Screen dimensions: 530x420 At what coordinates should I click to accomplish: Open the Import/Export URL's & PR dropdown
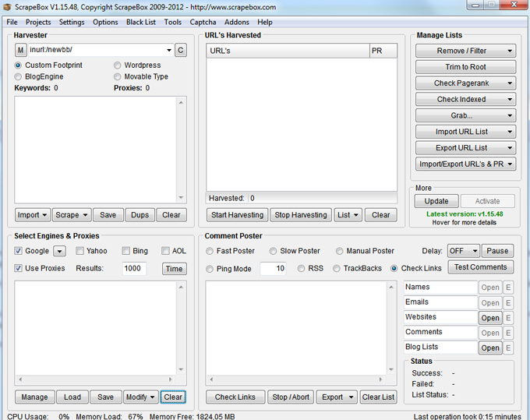[465, 164]
